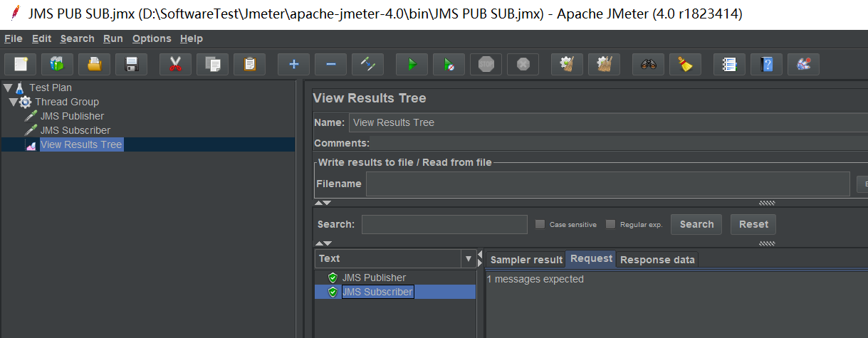Click green shield icon beside JMS Subscriber result
Screen dimensions: 868x338
[333, 292]
